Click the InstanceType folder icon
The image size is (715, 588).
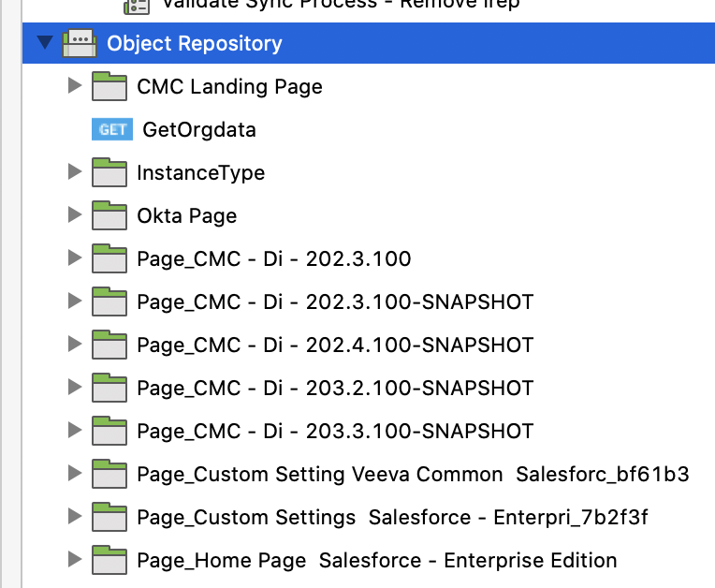[109, 172]
